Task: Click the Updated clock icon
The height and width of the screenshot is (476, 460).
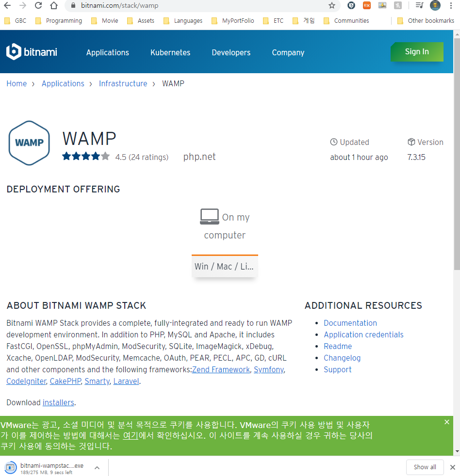Action: [334, 142]
